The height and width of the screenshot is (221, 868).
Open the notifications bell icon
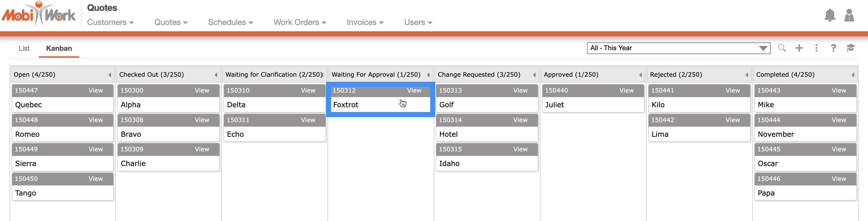point(830,15)
